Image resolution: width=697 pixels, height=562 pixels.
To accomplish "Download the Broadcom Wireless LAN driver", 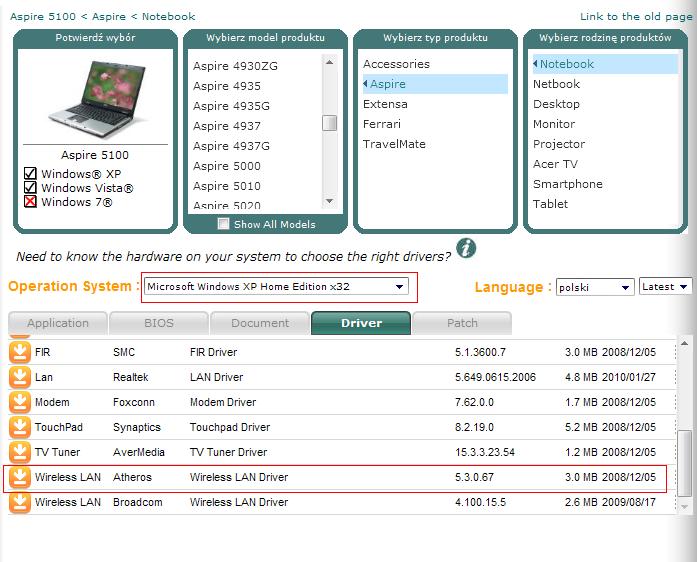I will [x=20, y=502].
